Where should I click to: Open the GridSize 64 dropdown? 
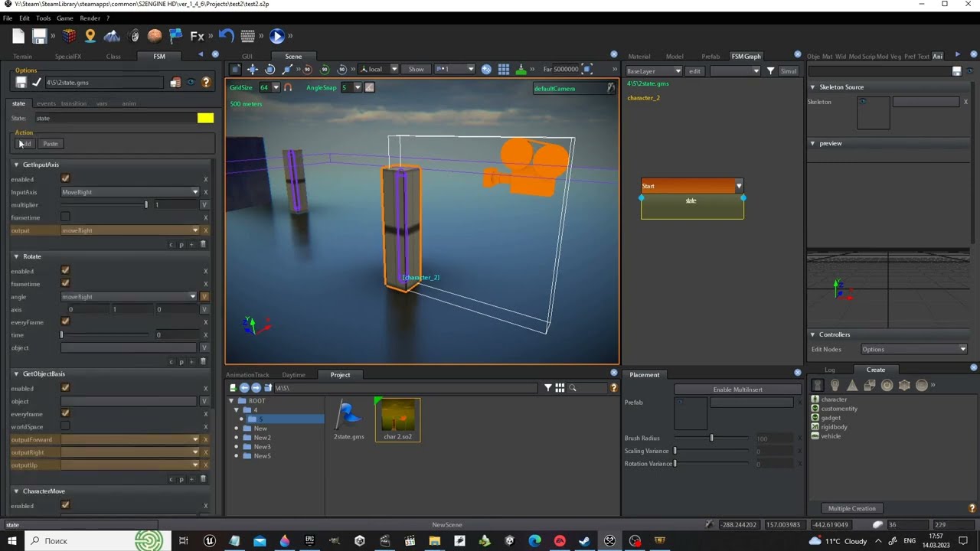click(269, 87)
